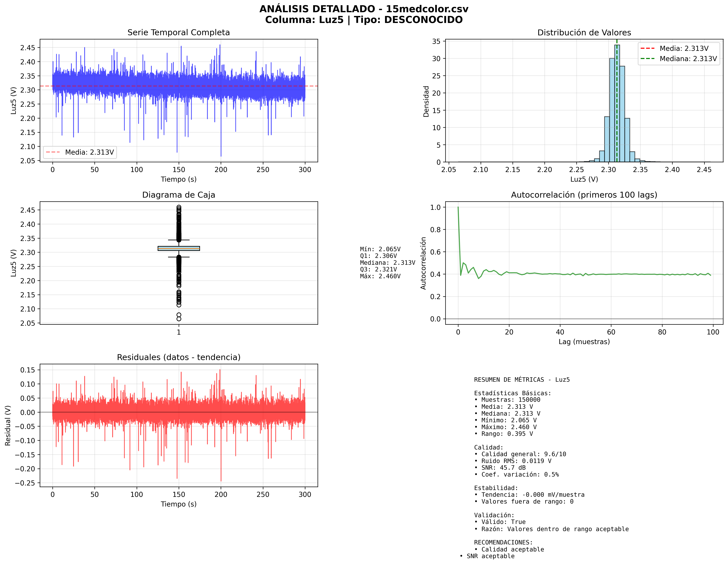Click the blue box of the boxplot

[x=178, y=248]
